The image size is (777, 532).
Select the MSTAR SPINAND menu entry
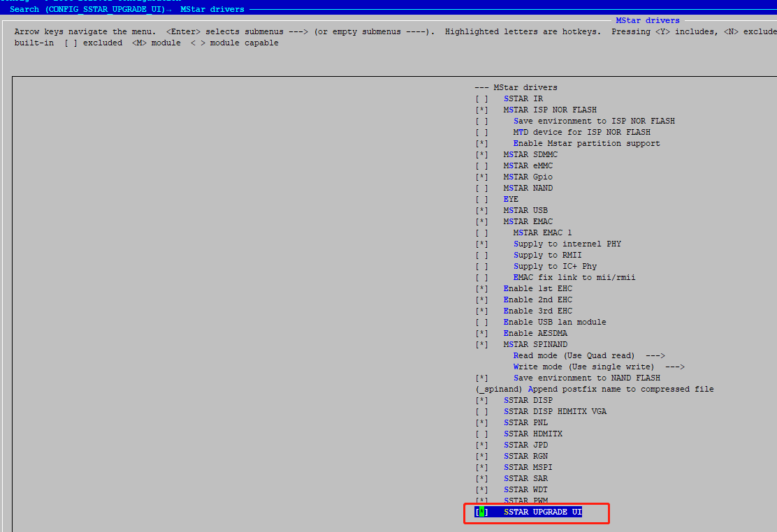[535, 344]
